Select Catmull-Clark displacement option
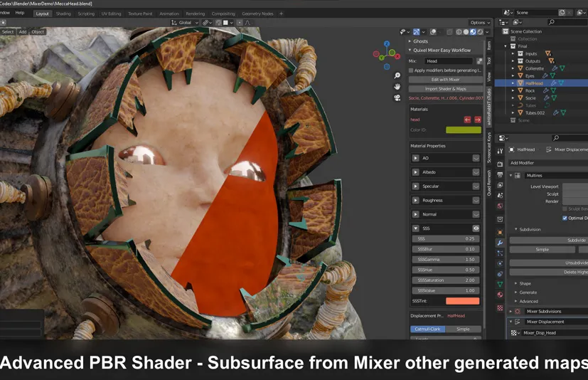This screenshot has width=588, height=380. pos(428,329)
